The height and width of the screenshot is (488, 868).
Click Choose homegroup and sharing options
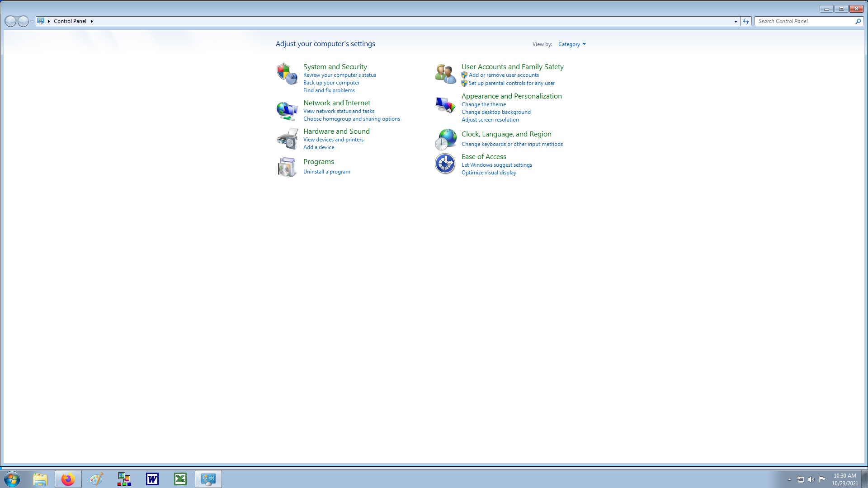click(352, 119)
